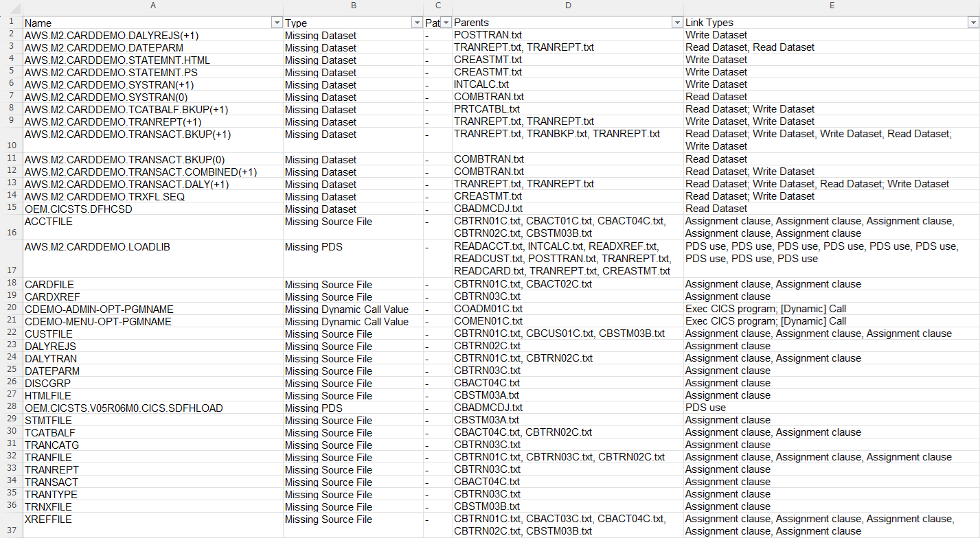Click the COMEN01C.txt parents cell
The height and width of the screenshot is (538, 980).
pyautogui.click(x=568, y=321)
